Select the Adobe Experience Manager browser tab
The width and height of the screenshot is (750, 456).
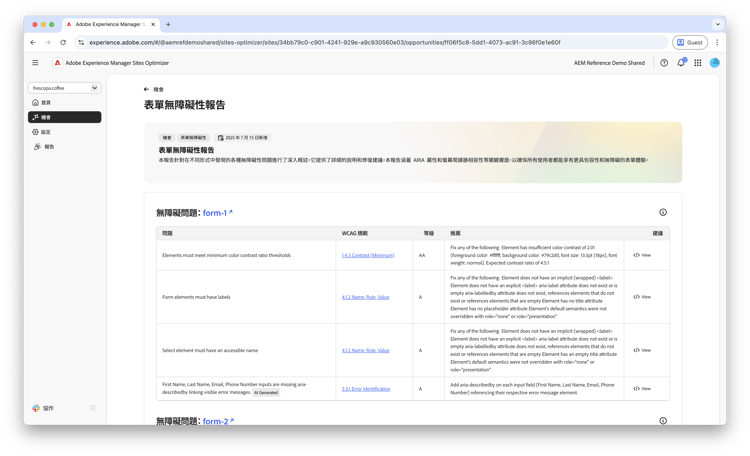[x=111, y=24]
